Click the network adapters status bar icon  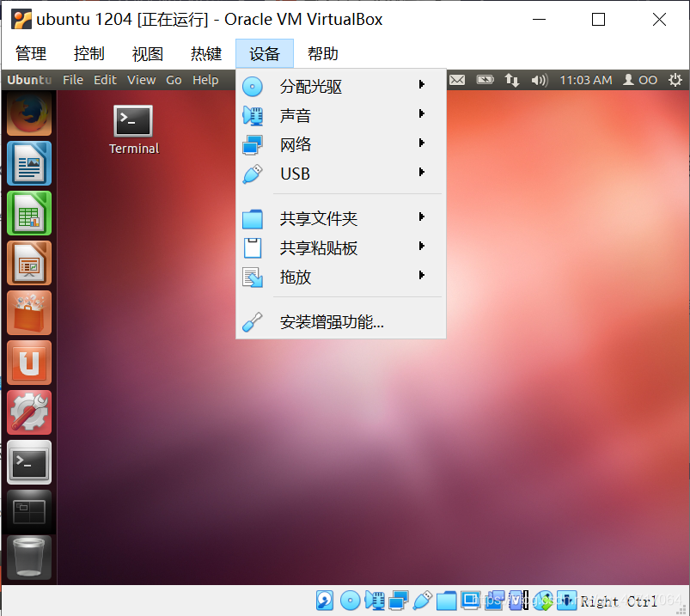(x=399, y=601)
